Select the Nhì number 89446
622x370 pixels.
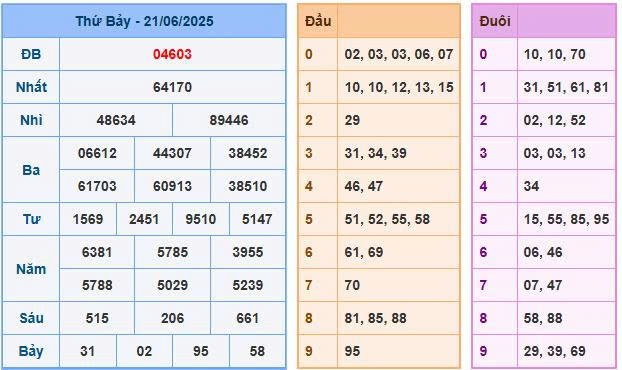coord(229,120)
